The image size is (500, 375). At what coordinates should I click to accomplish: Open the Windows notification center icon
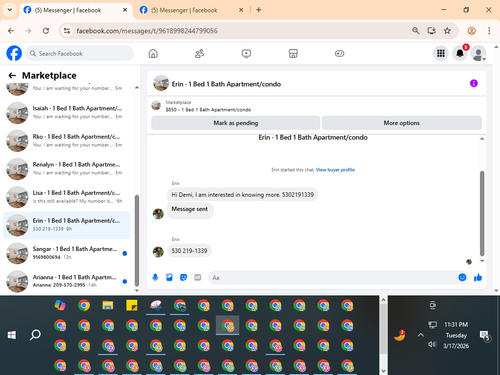coord(484,335)
